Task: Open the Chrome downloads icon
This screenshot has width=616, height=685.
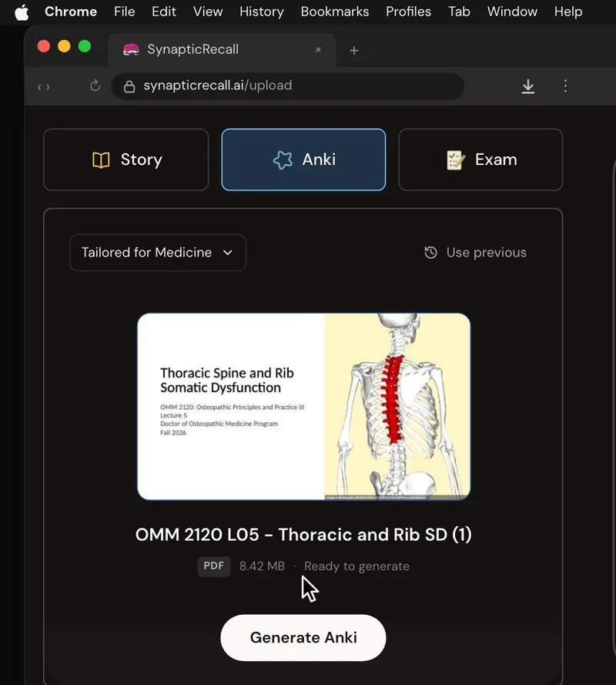Action: (527, 86)
